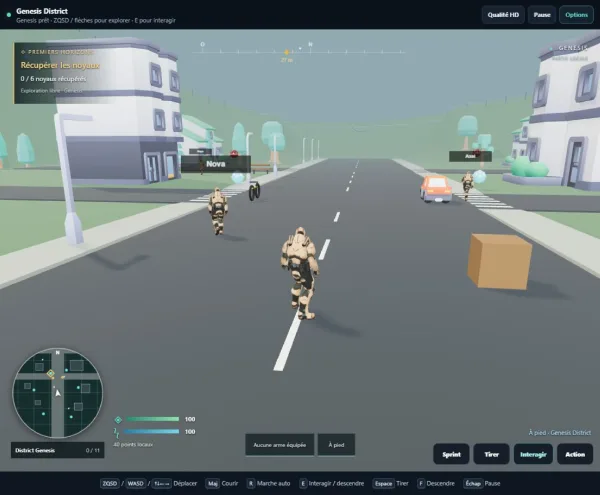Open the Options menu
600x495 pixels.
[576, 15]
